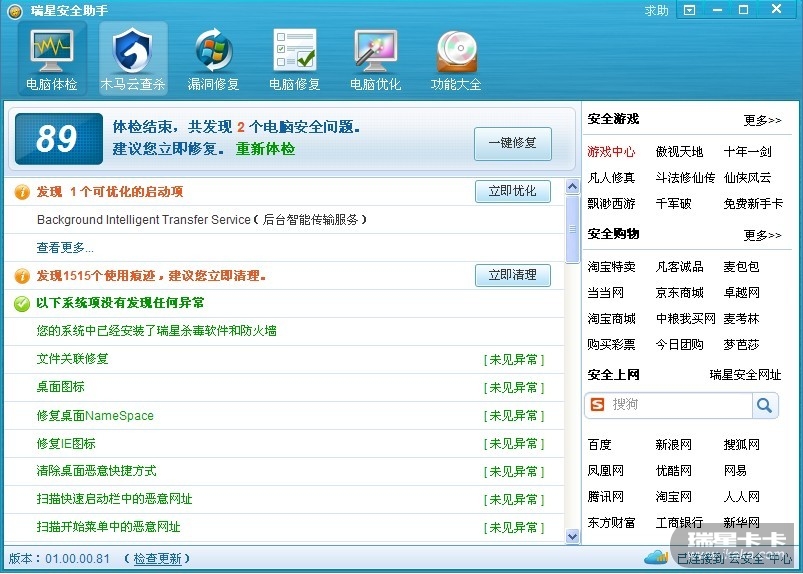
Task: Open the 百度 site link
Action: coord(600,444)
